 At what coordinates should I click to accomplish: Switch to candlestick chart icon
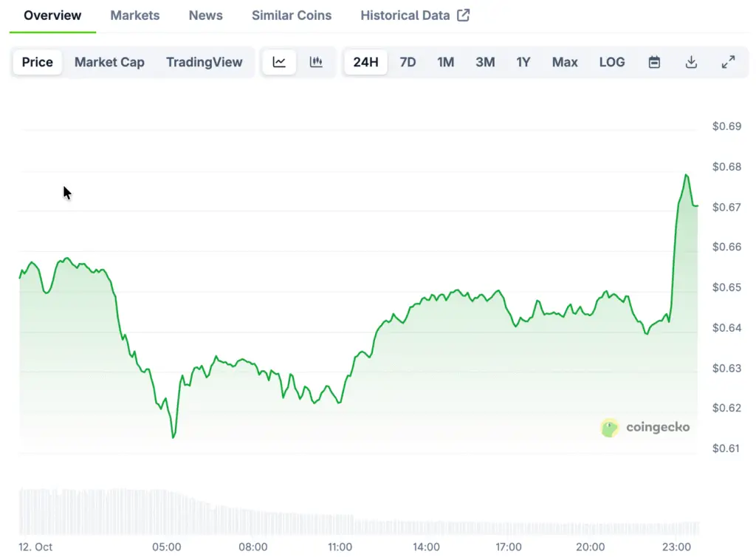[316, 62]
